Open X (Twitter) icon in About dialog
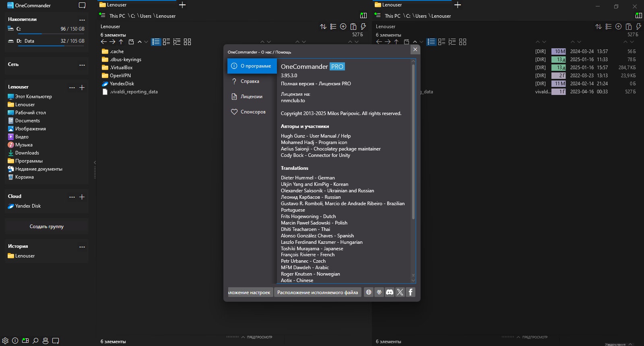This screenshot has height=346, width=644. point(400,292)
